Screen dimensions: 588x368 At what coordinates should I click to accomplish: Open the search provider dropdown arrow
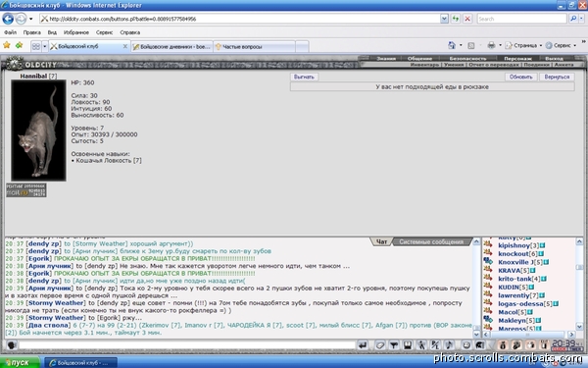[581, 19]
